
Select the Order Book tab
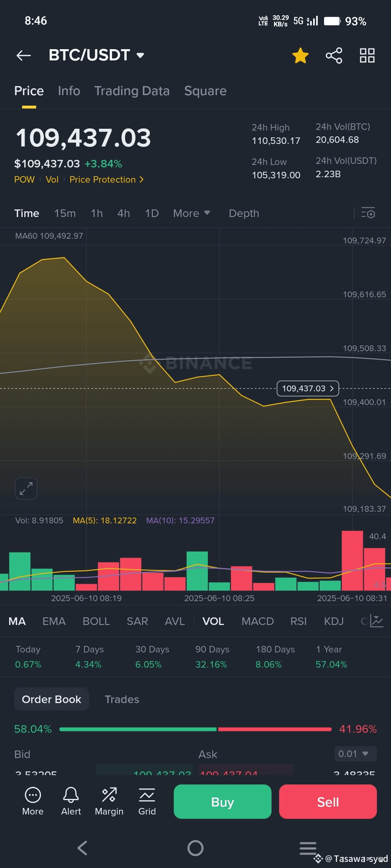coord(51,699)
